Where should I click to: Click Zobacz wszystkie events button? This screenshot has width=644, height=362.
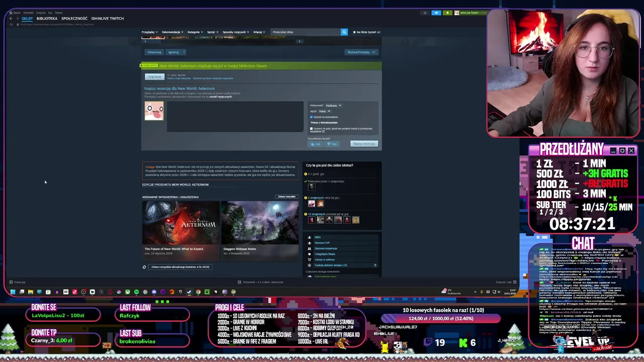point(287,197)
